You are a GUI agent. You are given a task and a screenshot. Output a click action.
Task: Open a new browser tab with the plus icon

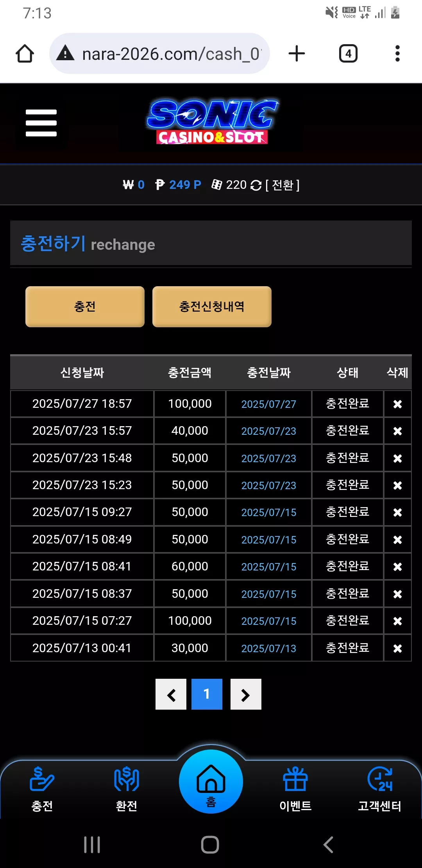pyautogui.click(x=297, y=54)
